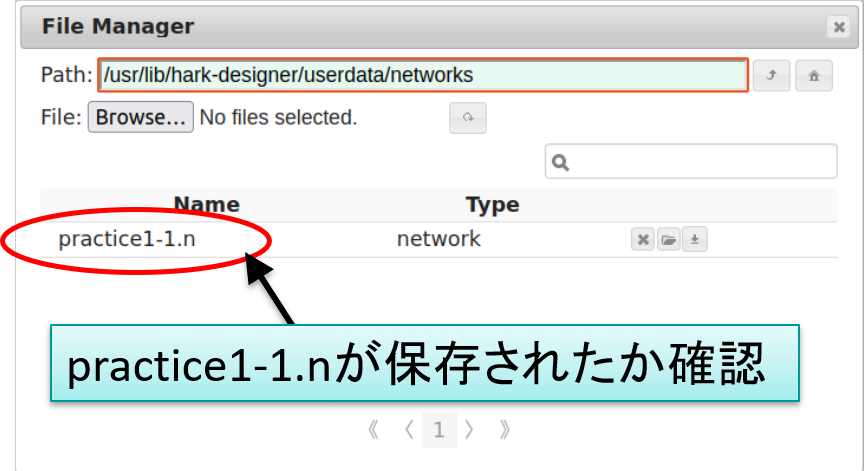Go to the home directory
Screen dimensions: 864x471
click(814, 75)
